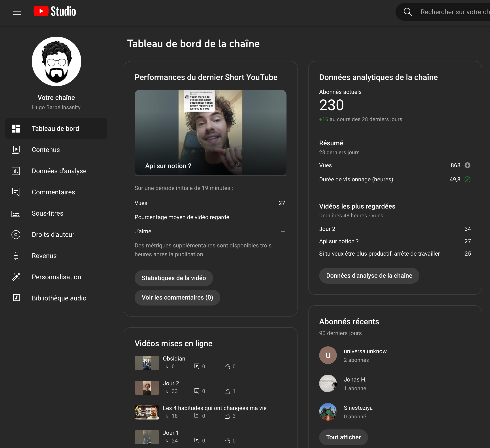Click the Droits d'auteur copyright icon
The width and height of the screenshot is (490, 448).
pos(16,234)
